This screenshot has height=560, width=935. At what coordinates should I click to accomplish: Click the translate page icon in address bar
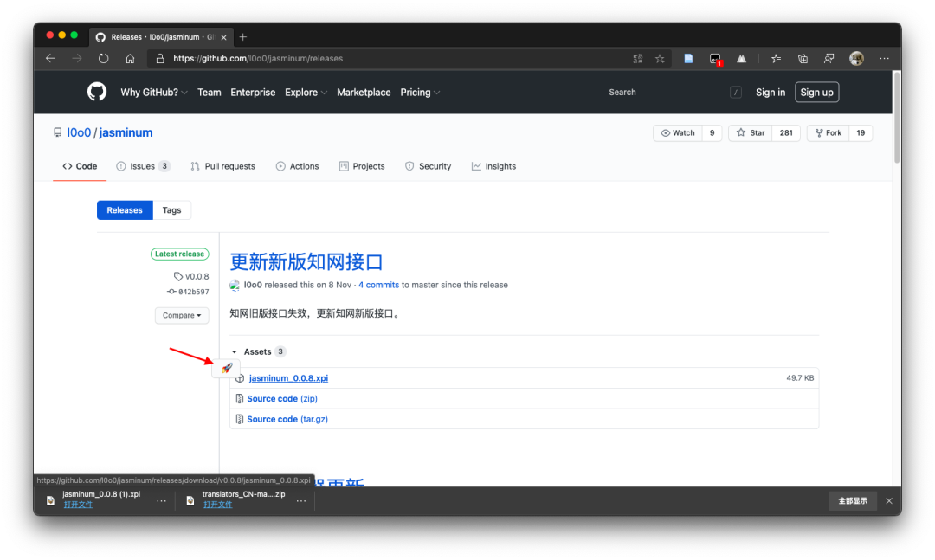[637, 59]
